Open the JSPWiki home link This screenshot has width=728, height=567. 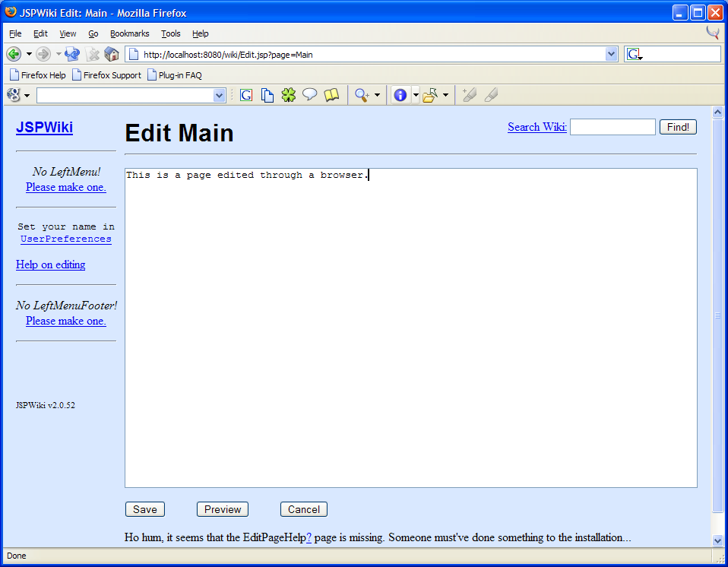coord(45,127)
